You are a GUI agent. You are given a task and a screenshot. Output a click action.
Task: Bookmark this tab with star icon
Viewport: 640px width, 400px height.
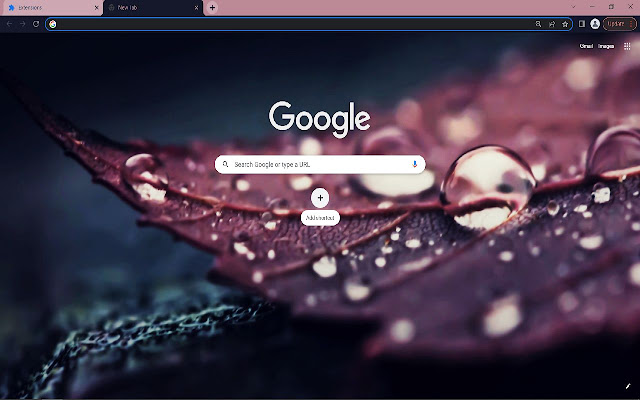(565, 24)
